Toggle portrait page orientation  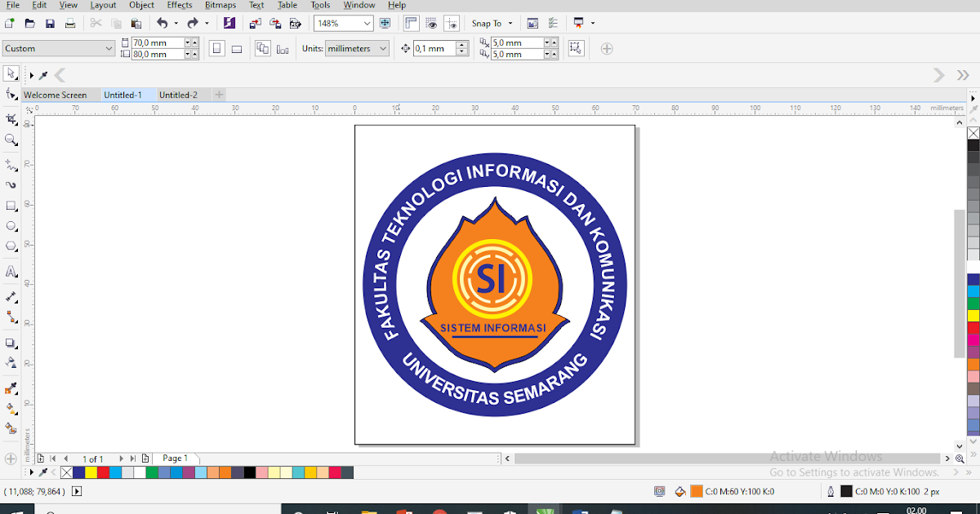click(216, 49)
